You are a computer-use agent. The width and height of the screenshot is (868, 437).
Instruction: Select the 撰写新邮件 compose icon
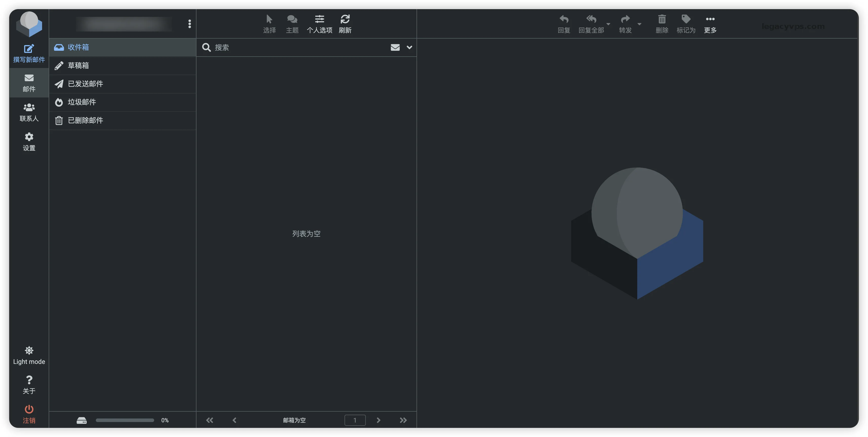tap(29, 49)
